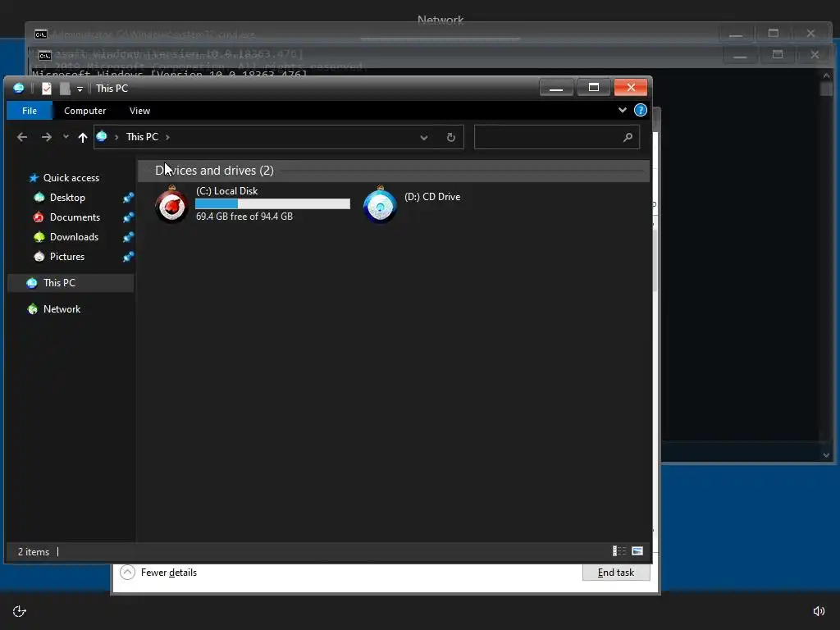Switch to details view in status bar
Screen dimensions: 840x630
coord(619,550)
